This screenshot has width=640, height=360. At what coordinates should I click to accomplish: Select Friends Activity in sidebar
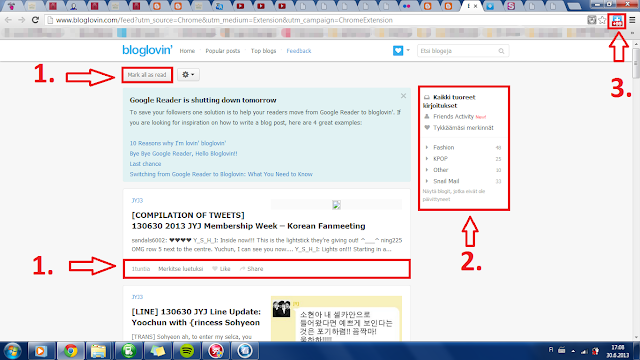453,116
